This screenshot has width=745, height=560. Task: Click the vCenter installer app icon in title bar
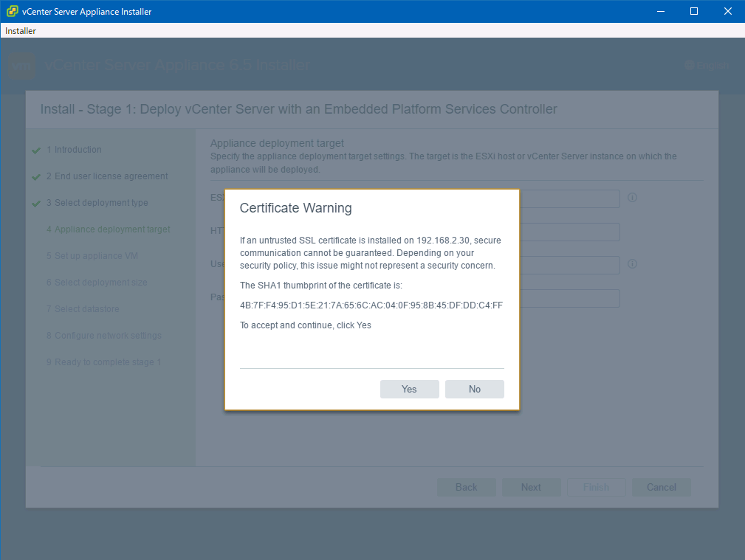pyautogui.click(x=13, y=11)
